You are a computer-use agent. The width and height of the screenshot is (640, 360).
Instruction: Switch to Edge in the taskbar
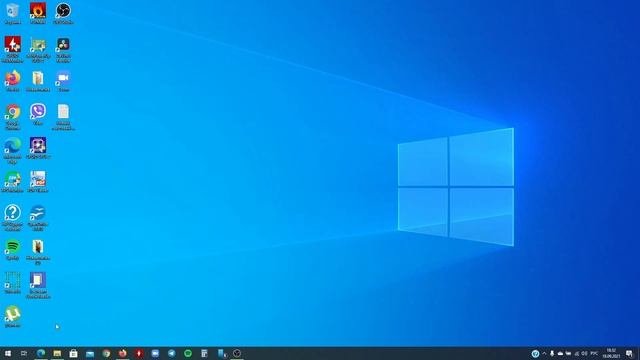tap(41, 353)
